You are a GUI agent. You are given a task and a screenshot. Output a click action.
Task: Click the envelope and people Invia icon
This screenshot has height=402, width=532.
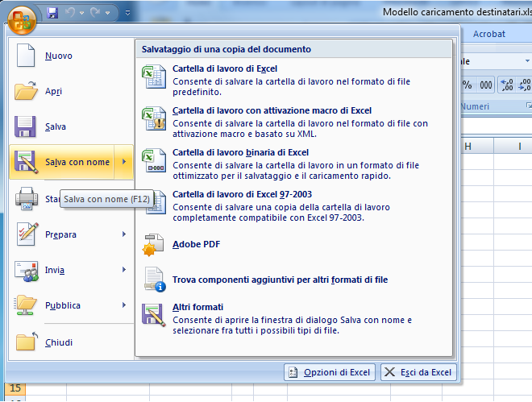pyautogui.click(x=26, y=271)
